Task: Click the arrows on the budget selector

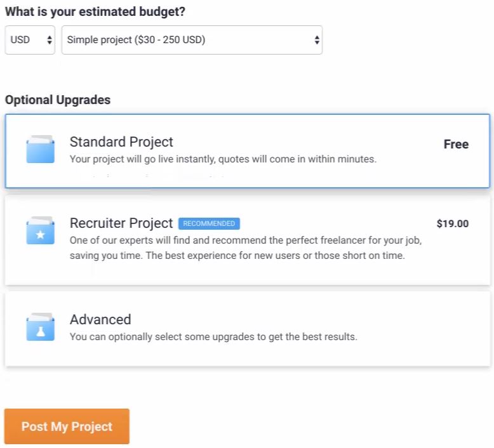Action: [317, 40]
